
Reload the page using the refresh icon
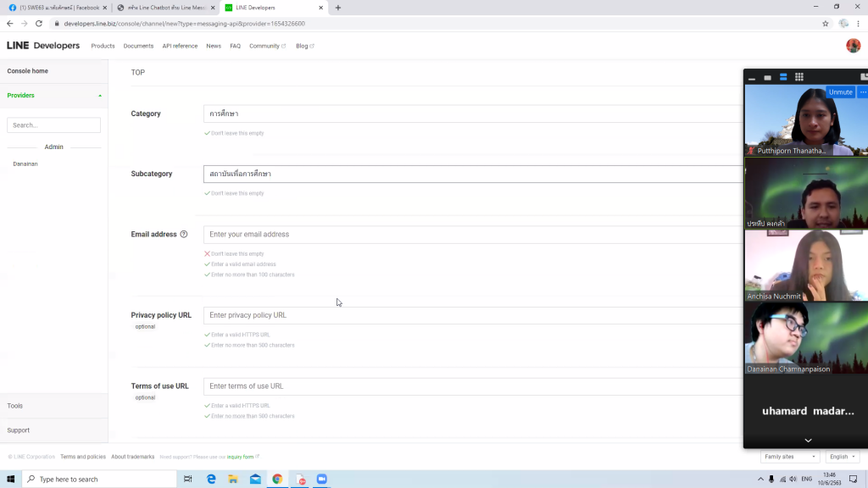tap(38, 24)
